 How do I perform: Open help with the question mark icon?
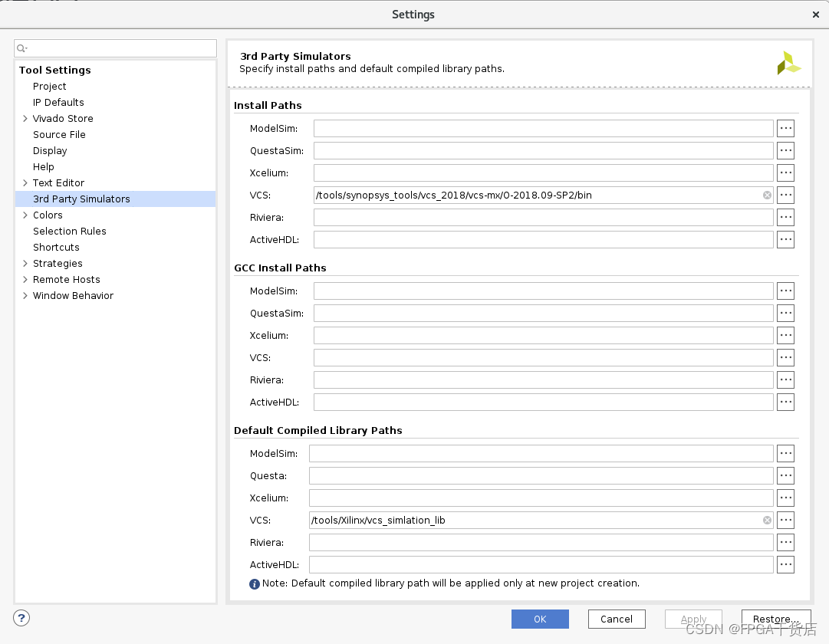(21, 618)
